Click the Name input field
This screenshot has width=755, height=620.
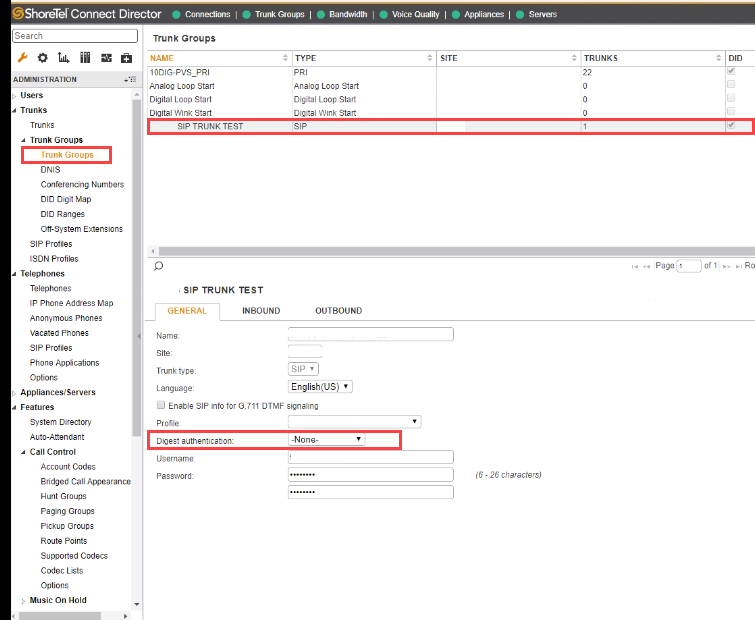click(x=371, y=334)
